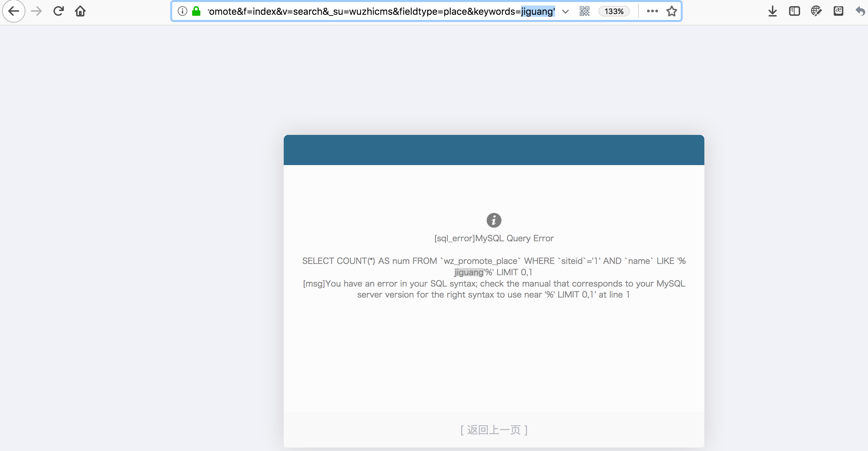
Task: Toggle the bookmark star for this page
Action: pos(671,11)
